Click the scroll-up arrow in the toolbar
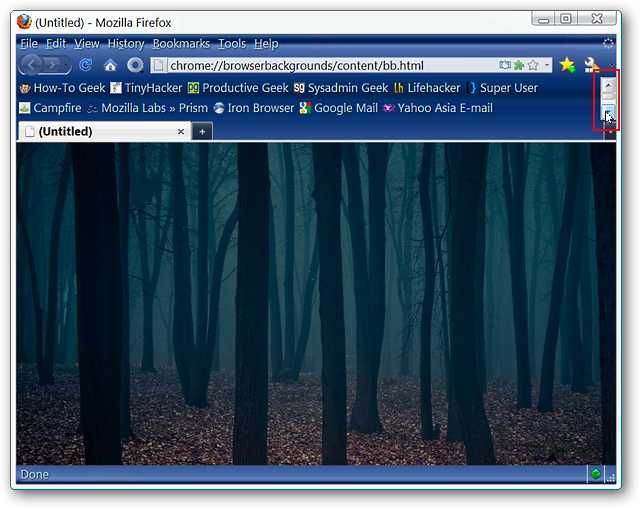Screen dimensions: 640x508 pos(607,86)
